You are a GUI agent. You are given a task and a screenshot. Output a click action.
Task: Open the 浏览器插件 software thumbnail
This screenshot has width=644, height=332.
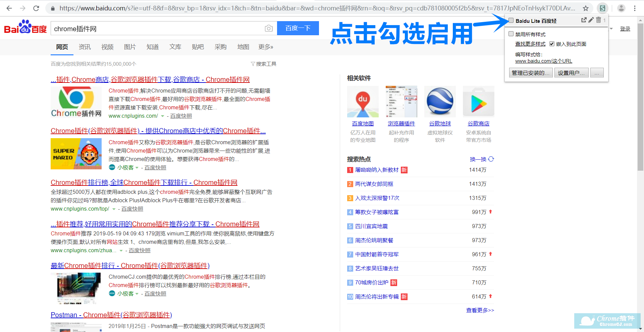click(401, 102)
